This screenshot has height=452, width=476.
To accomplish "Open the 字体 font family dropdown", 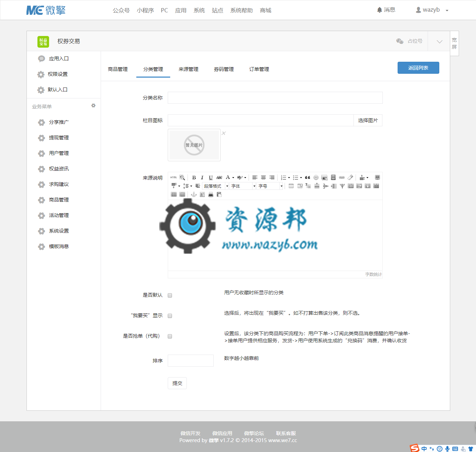I will [x=243, y=186].
